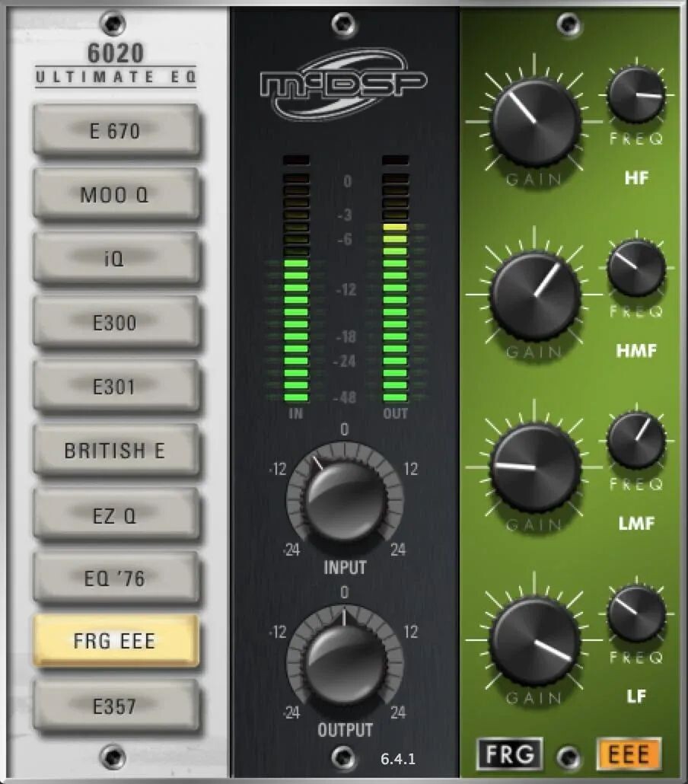Click the McDSP logo
This screenshot has height=784, width=688.
pos(344,84)
